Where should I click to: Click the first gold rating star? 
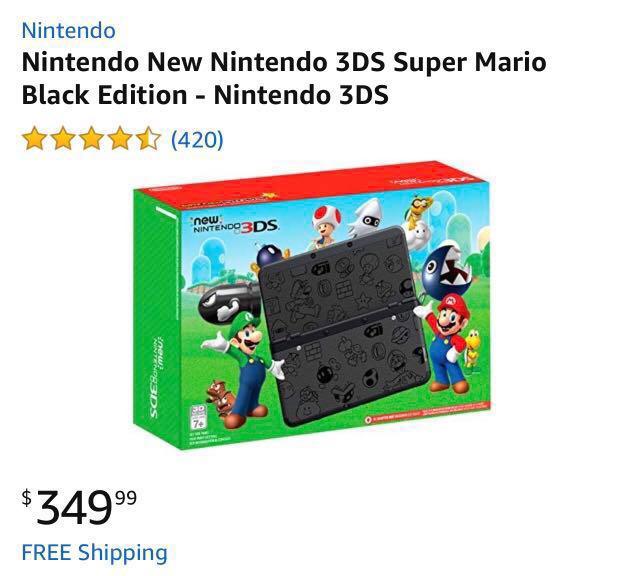click(x=35, y=139)
